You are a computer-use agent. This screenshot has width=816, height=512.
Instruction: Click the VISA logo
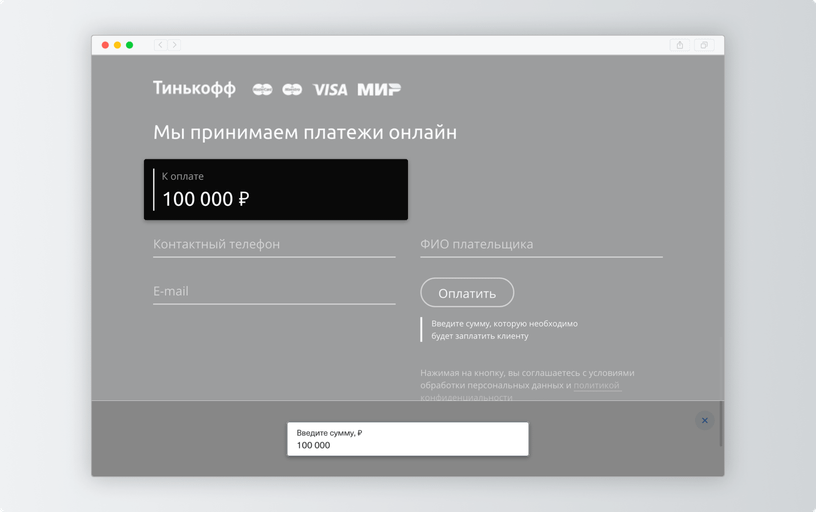[330, 90]
